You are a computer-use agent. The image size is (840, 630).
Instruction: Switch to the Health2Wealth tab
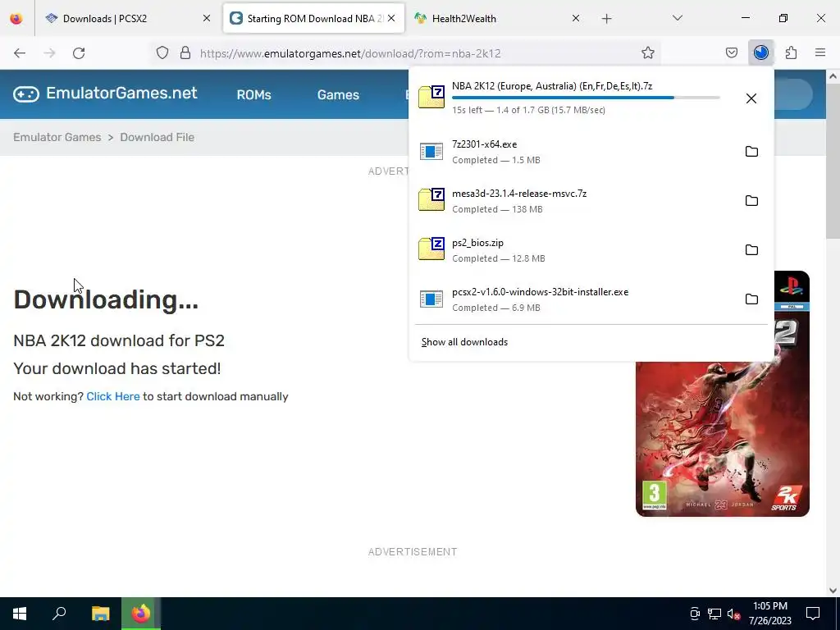pyautogui.click(x=497, y=19)
